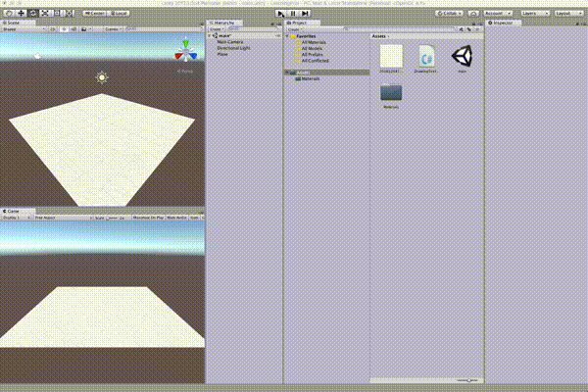Toggle 2D mode in Scene view
Viewport: 588px width, 392px height.
pos(53,28)
